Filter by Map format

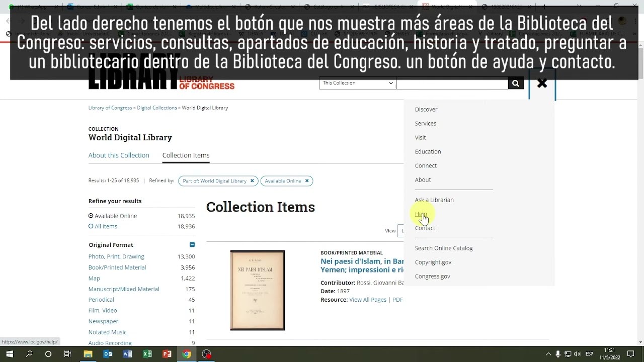94,278
